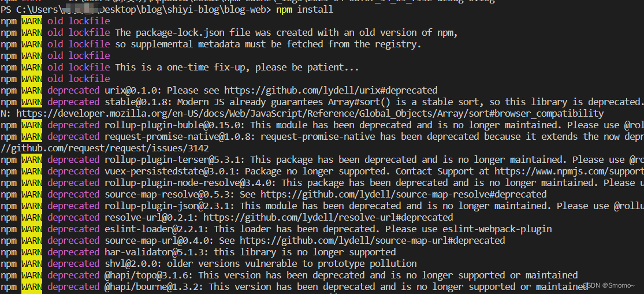
Task: Click the github.com/request/request/issues/3142 link
Action: click(105, 148)
